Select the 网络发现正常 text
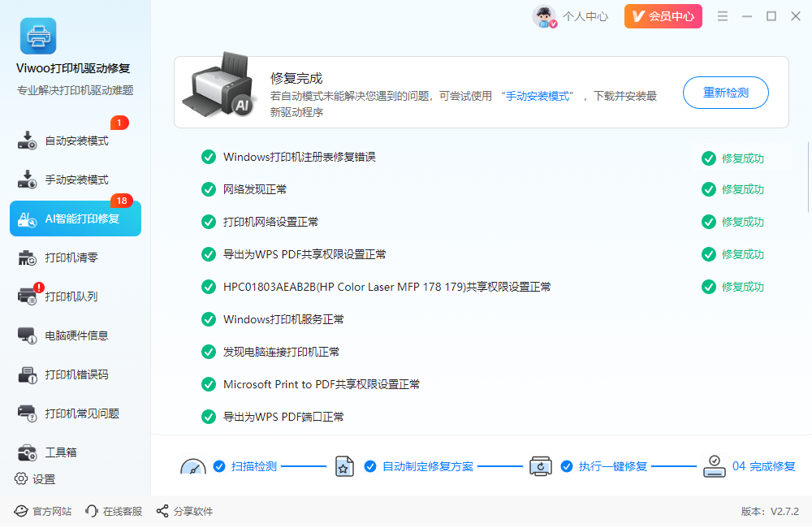Image resolution: width=812 pixels, height=528 pixels. (x=255, y=189)
